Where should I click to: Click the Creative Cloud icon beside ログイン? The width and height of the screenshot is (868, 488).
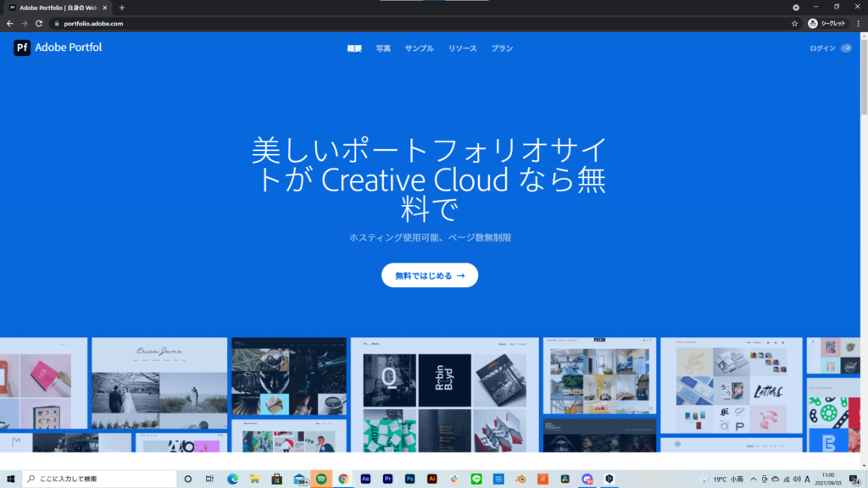[x=847, y=48]
